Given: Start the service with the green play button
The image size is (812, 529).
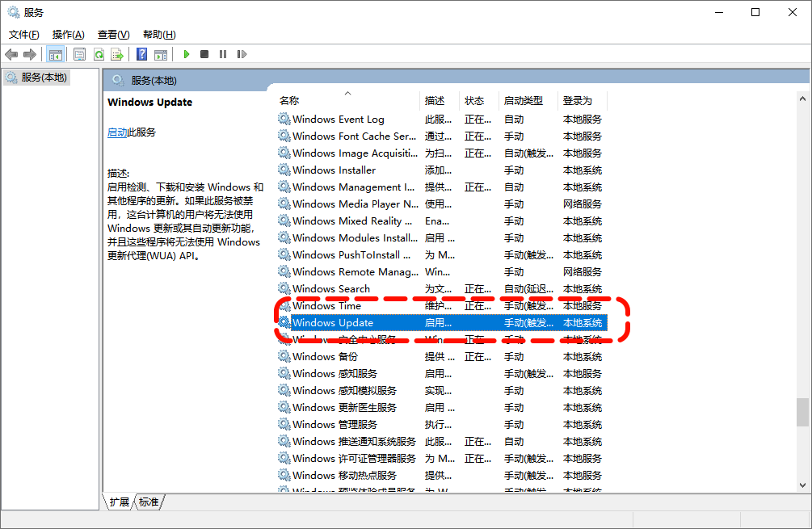Looking at the screenshot, I should (187, 54).
